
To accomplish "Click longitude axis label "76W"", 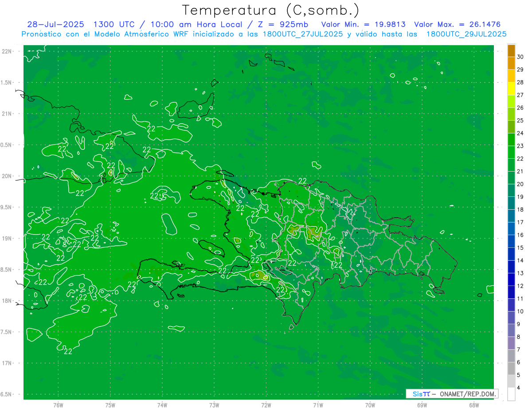I will click(x=58, y=405).
